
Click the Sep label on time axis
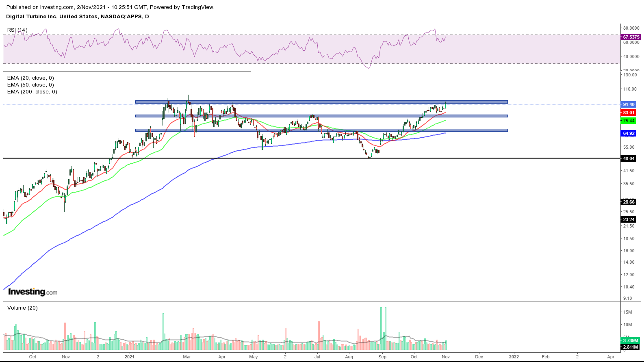coord(382,357)
